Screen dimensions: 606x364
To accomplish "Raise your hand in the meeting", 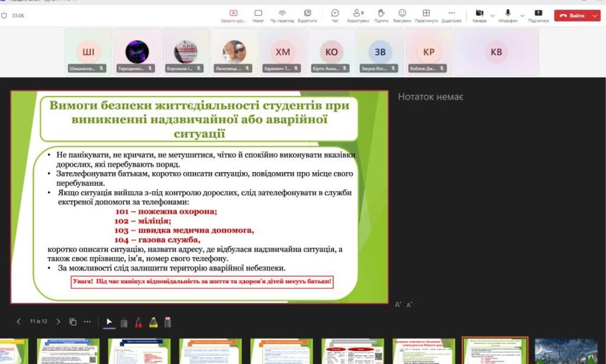I will tap(381, 15).
